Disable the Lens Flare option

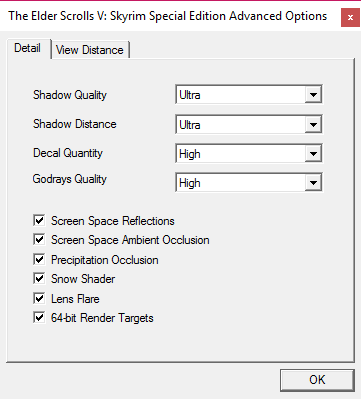[x=39, y=298]
